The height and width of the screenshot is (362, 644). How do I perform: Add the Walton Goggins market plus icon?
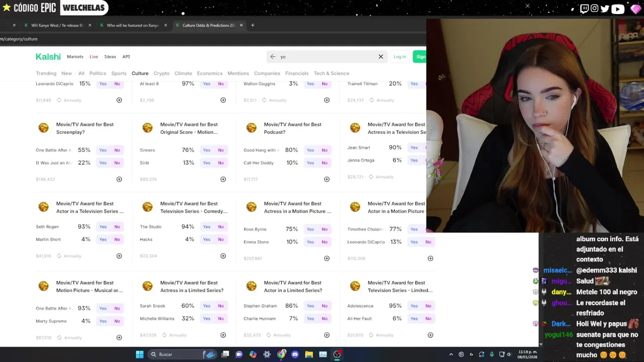coord(327,100)
